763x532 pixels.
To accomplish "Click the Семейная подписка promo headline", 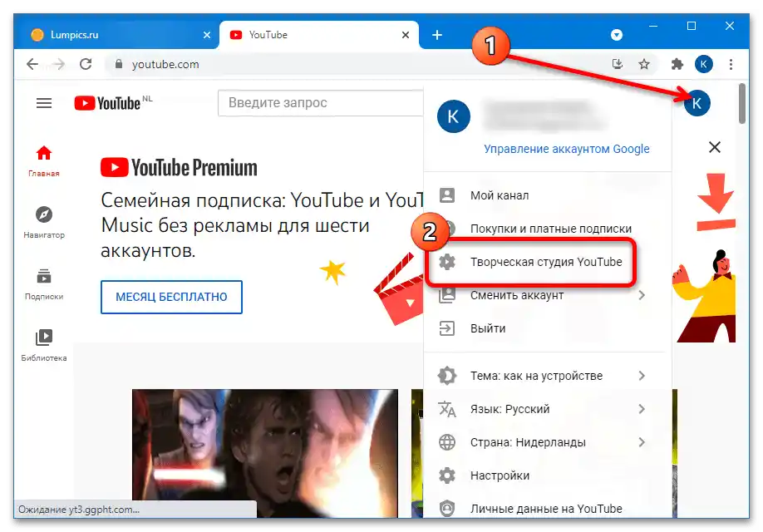I will pos(263,225).
